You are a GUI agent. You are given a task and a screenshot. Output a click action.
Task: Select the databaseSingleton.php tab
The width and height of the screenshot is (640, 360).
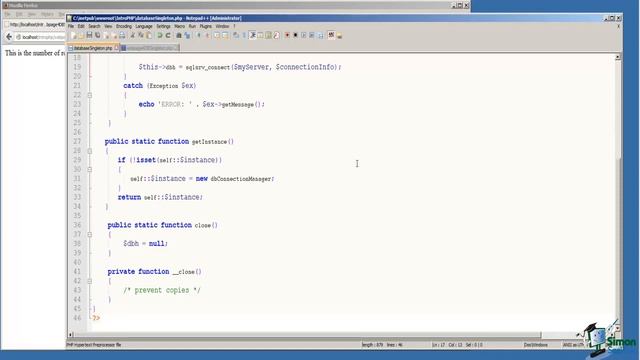(93, 48)
